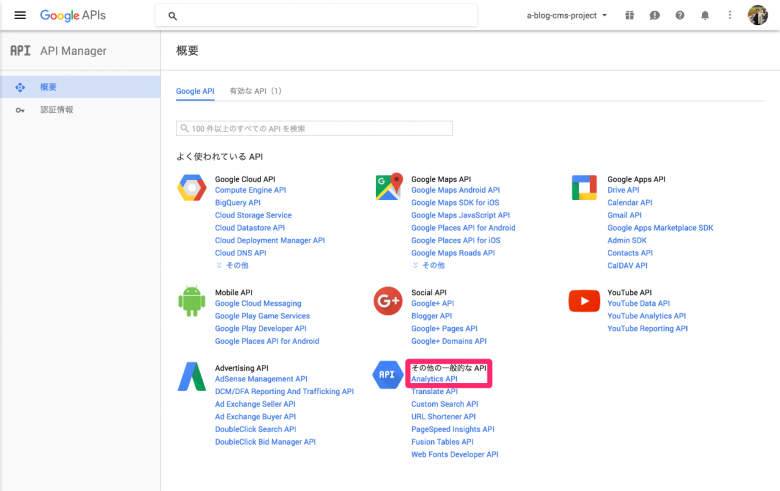Open BigQuery API link
The width and height of the screenshot is (780, 491).
point(238,202)
